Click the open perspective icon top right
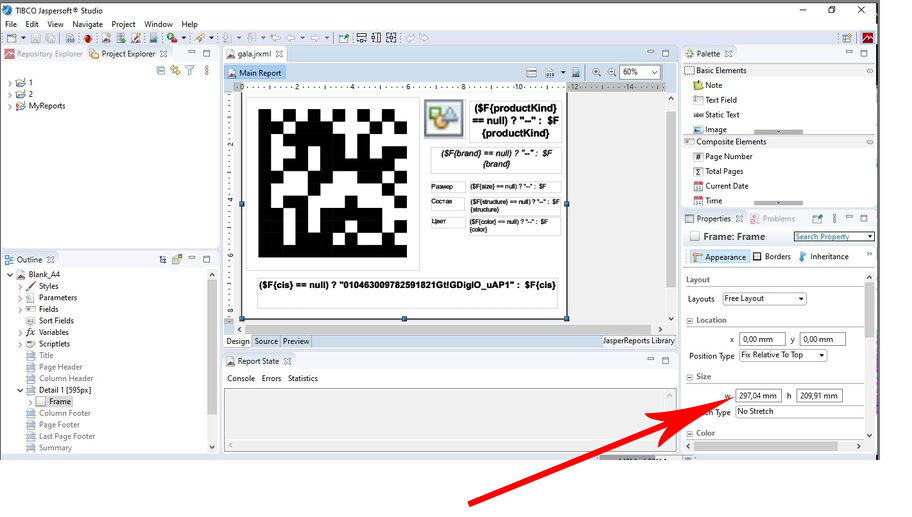 pyautogui.click(x=846, y=38)
